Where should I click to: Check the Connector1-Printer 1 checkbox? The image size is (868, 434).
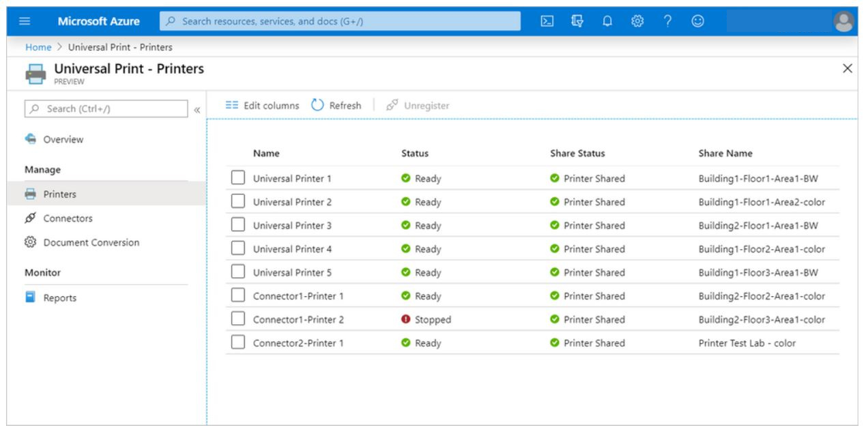pyautogui.click(x=237, y=296)
